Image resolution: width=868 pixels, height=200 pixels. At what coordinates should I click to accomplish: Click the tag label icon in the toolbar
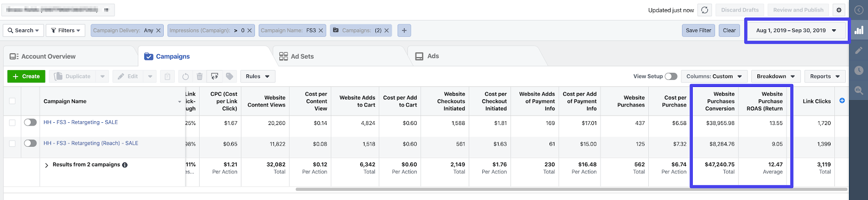[x=229, y=77]
